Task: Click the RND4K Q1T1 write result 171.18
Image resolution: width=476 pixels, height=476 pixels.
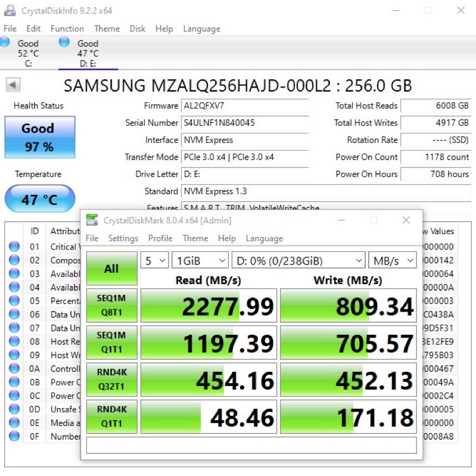Action: click(x=348, y=416)
